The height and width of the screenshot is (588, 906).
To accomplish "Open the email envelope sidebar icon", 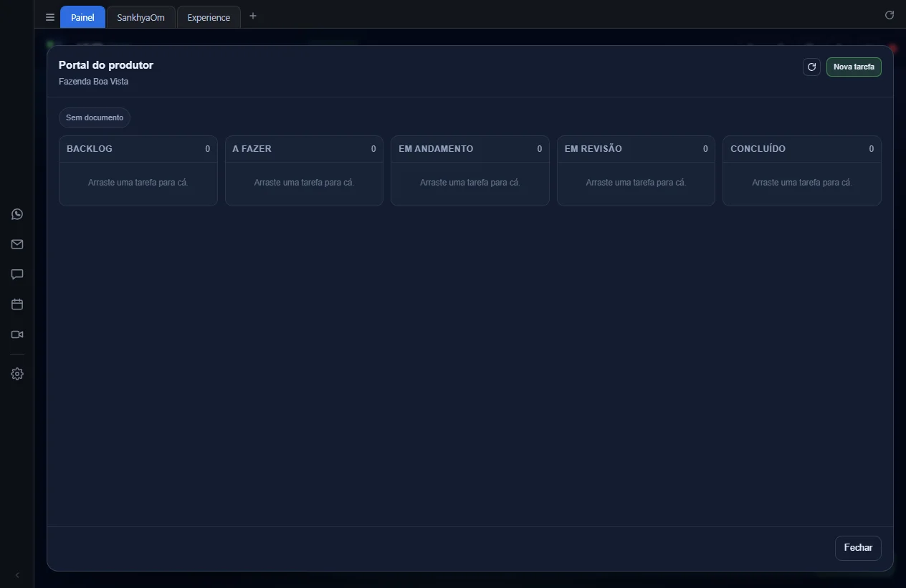I will coord(17,244).
